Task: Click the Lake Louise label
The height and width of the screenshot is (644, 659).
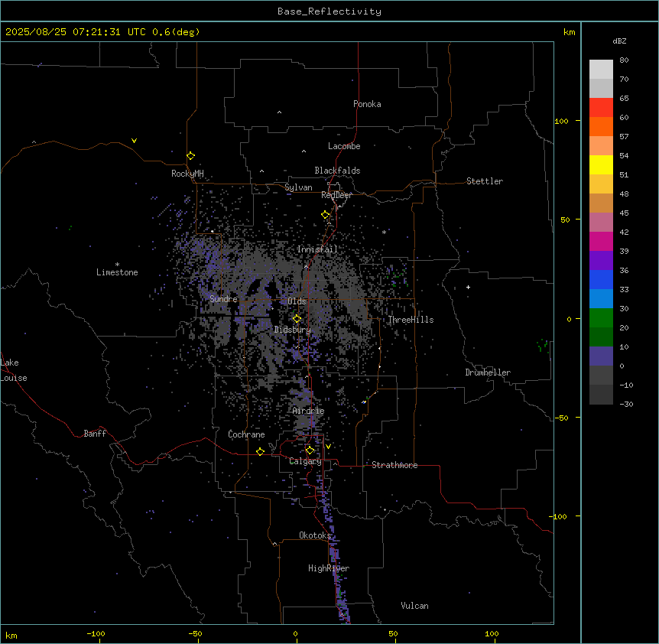Action: (14, 370)
